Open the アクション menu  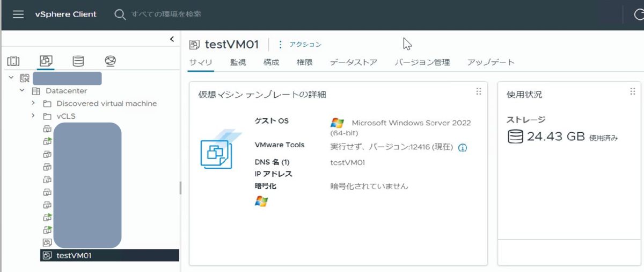[301, 45]
